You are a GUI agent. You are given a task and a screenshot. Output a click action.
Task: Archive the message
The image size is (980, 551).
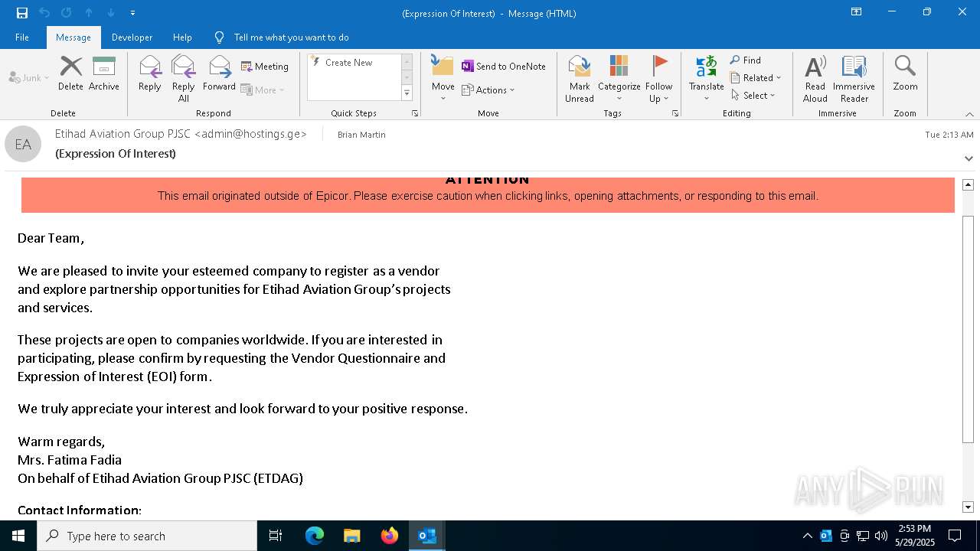click(x=104, y=73)
